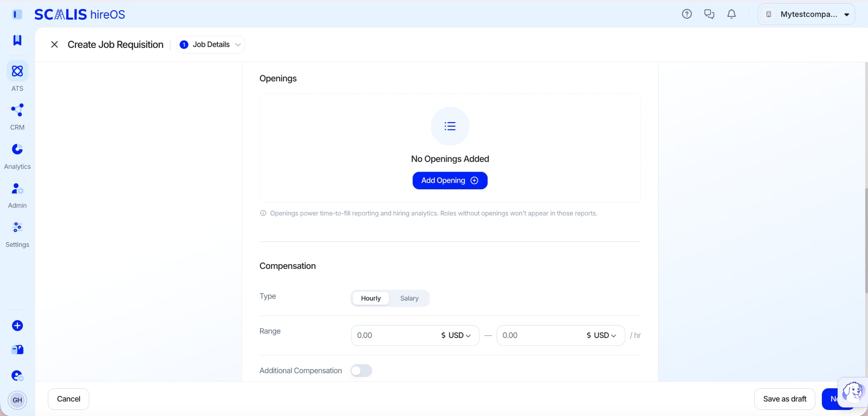Screen dimensions: 868x416
Task: Click the No Openings Added text
Action: tap(450, 159)
